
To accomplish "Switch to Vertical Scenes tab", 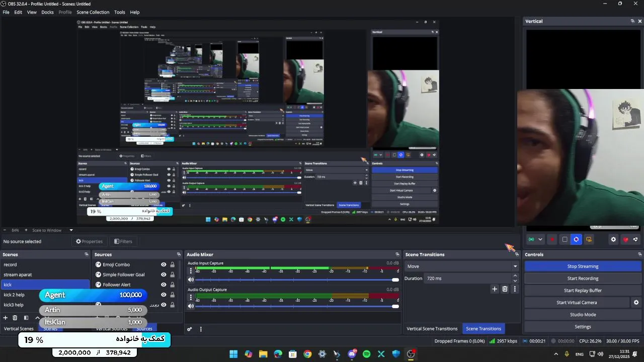I will click(19, 329).
